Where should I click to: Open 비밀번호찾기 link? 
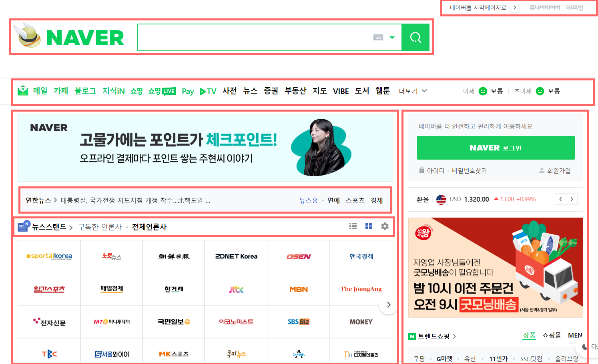tap(469, 170)
